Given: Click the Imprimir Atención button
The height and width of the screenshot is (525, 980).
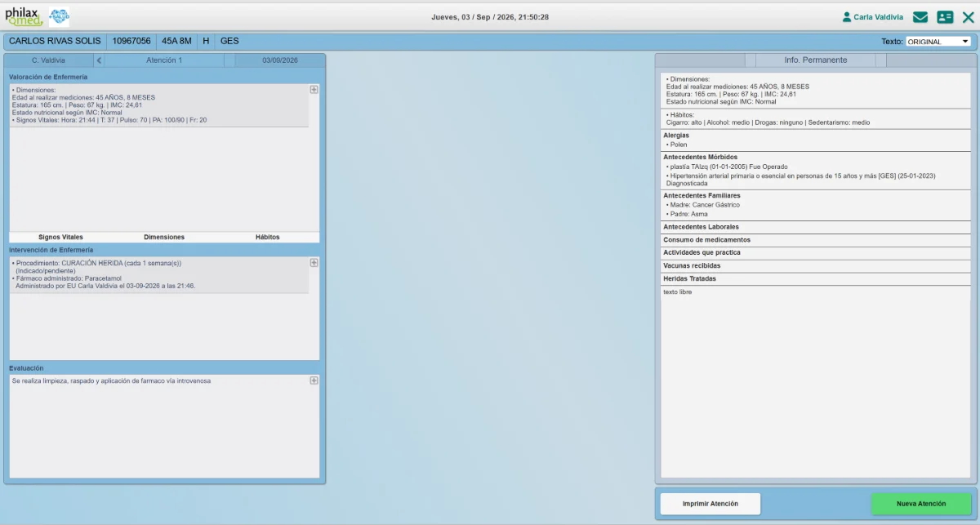Looking at the screenshot, I should pyautogui.click(x=710, y=504).
